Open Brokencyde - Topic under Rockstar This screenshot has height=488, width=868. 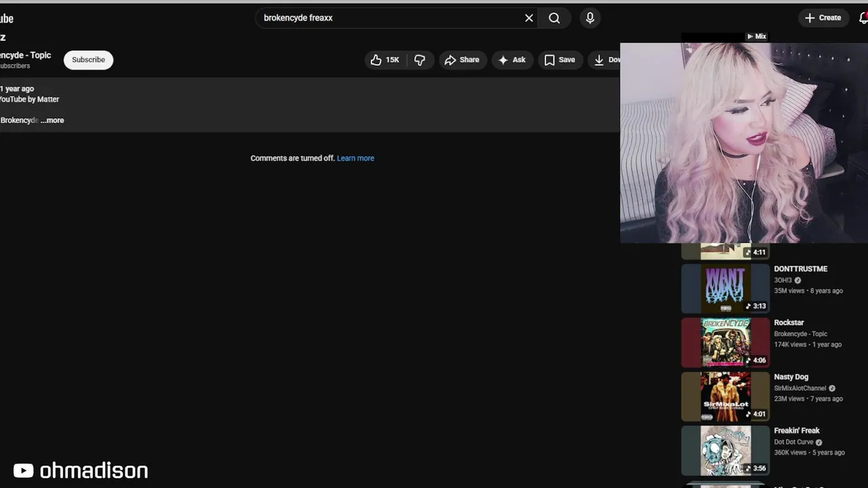pyautogui.click(x=801, y=334)
